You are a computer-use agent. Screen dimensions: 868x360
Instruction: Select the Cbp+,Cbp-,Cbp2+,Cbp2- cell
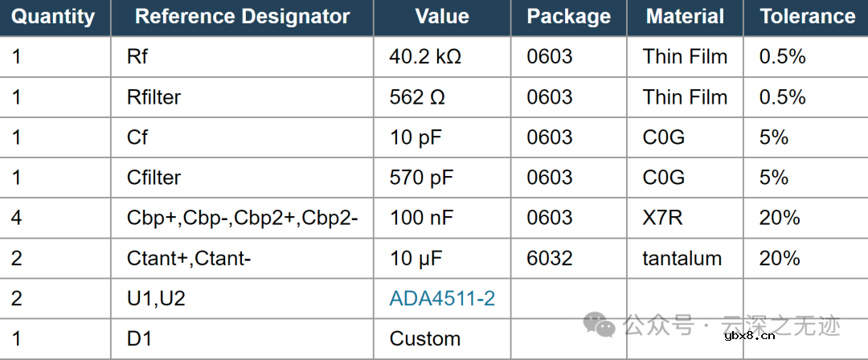[242, 218]
